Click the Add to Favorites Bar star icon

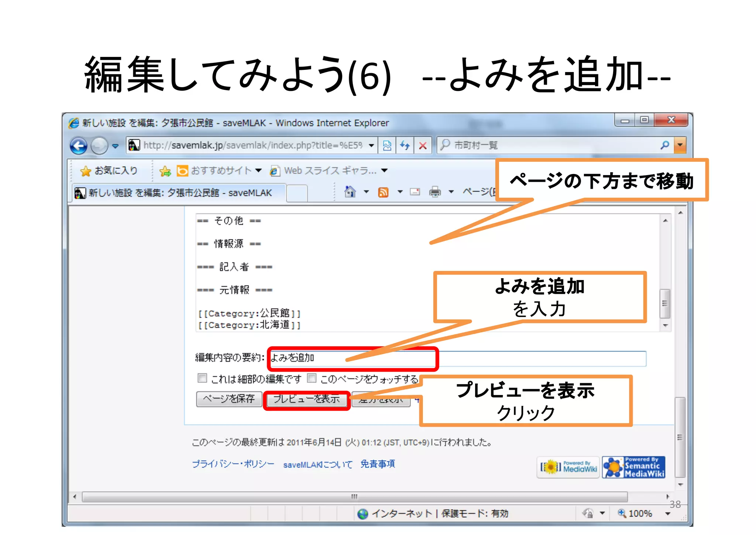click(x=165, y=171)
